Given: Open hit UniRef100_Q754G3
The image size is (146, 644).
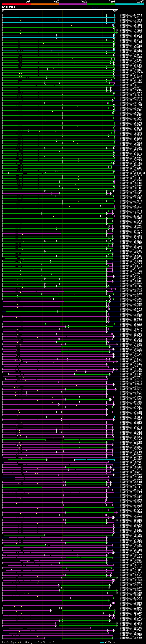Looking at the screenshot, I should click(131, 419).
